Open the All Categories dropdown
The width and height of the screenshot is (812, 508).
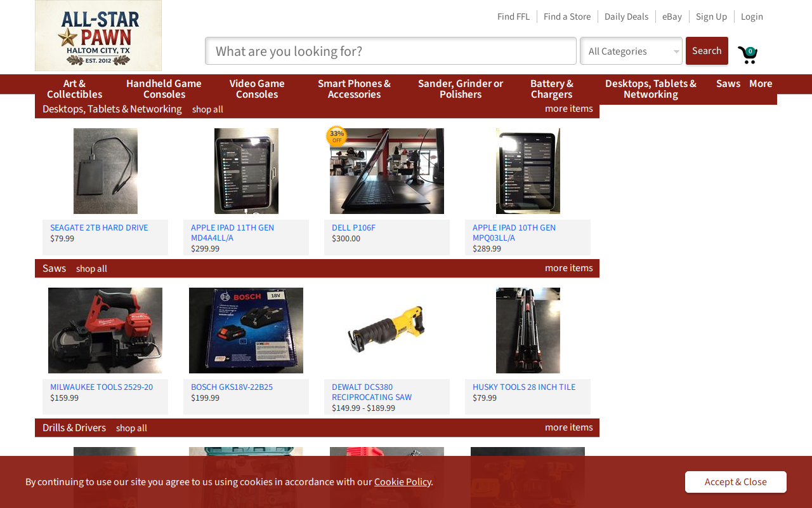click(631, 51)
